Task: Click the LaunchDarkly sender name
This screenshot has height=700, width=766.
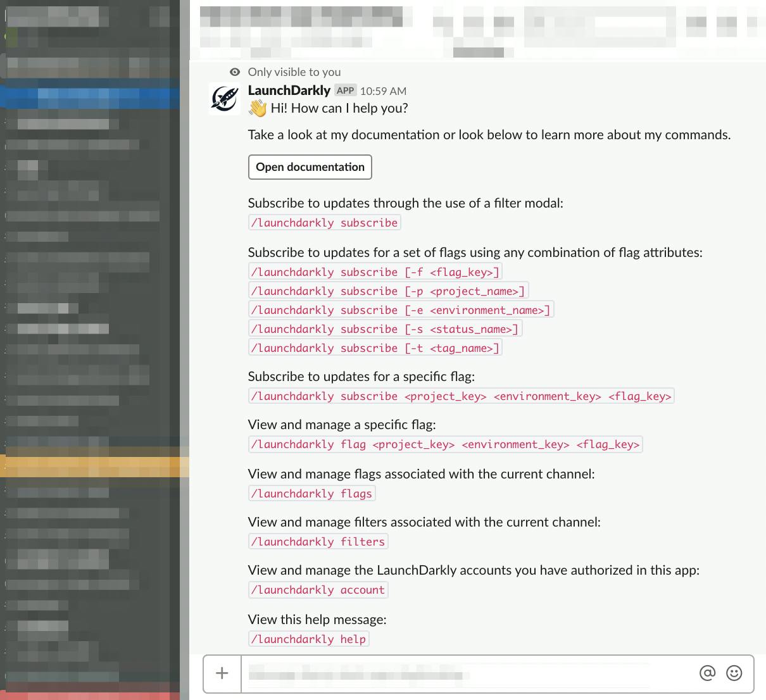Action: point(289,91)
